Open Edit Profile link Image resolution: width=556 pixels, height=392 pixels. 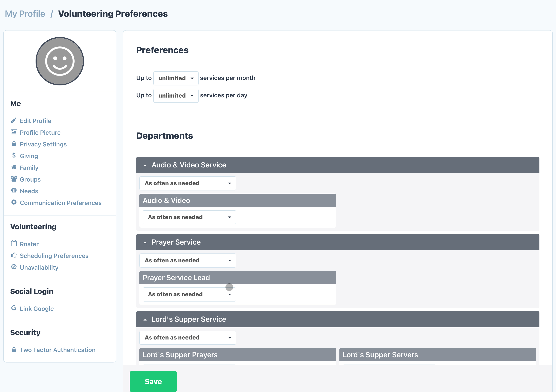pyautogui.click(x=35, y=121)
